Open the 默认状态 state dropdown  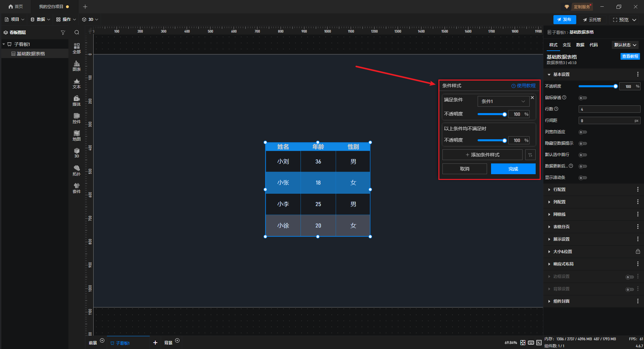[625, 45]
